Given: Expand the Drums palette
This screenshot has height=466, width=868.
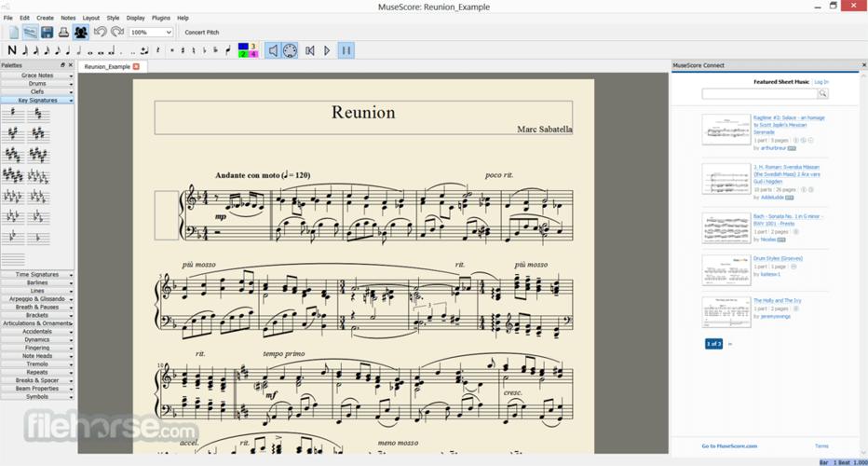Looking at the screenshot, I should pos(37,84).
